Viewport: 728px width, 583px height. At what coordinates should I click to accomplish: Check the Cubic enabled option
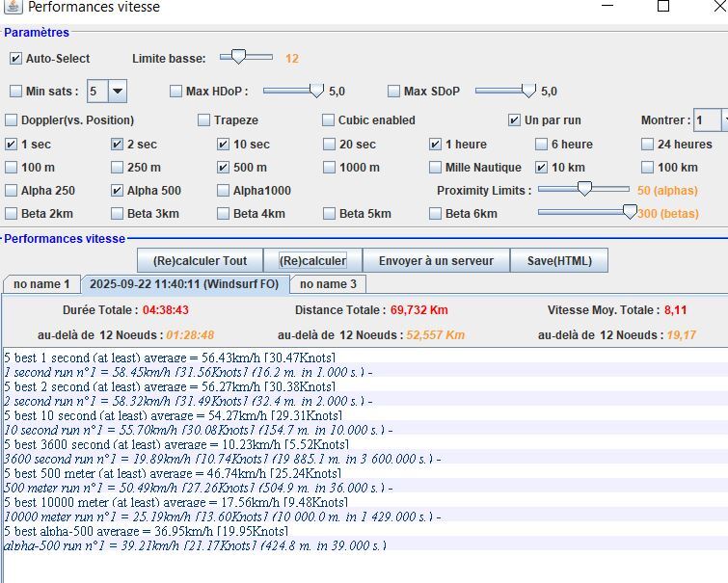(x=329, y=120)
